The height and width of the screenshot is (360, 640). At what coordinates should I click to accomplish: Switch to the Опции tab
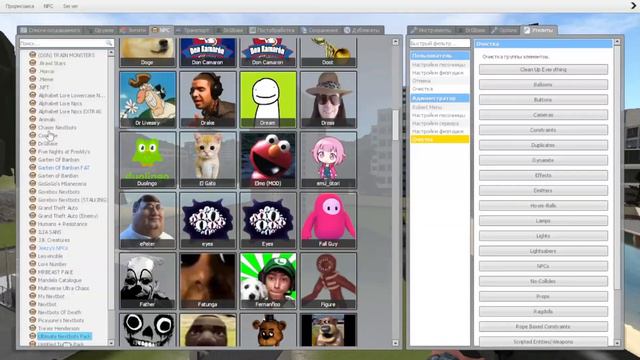[504, 30]
